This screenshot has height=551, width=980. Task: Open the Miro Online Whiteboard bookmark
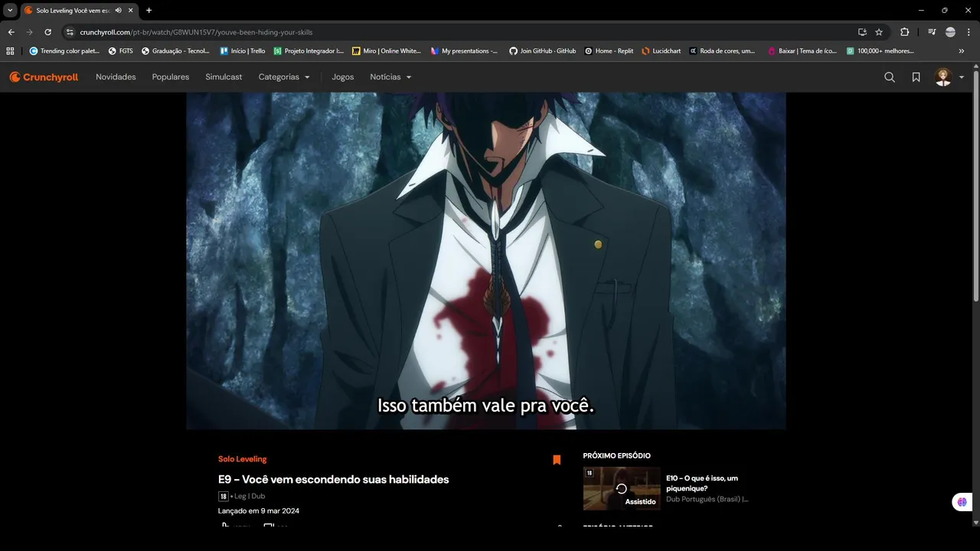[387, 51]
